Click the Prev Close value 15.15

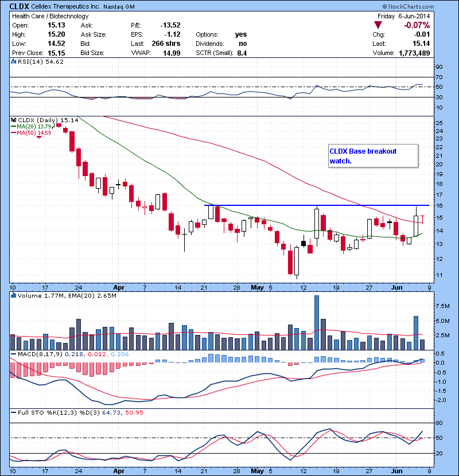56,53
